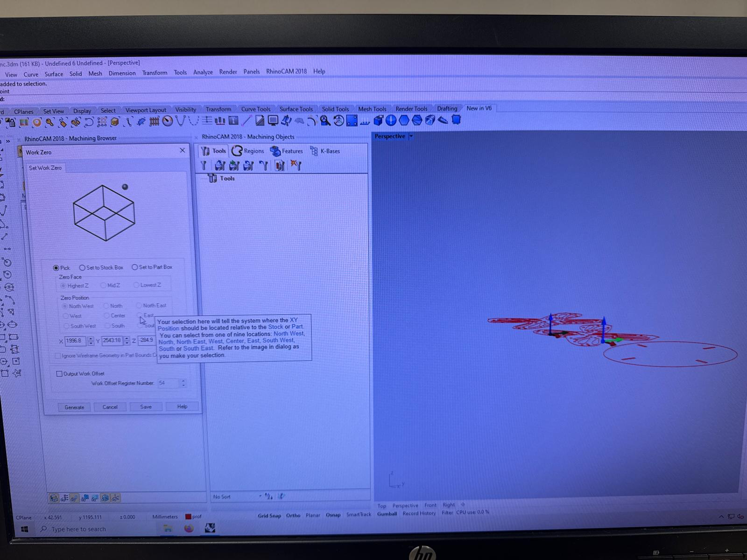This screenshot has width=747, height=560.
Task: Open the Windows Start menu
Action: [25, 529]
